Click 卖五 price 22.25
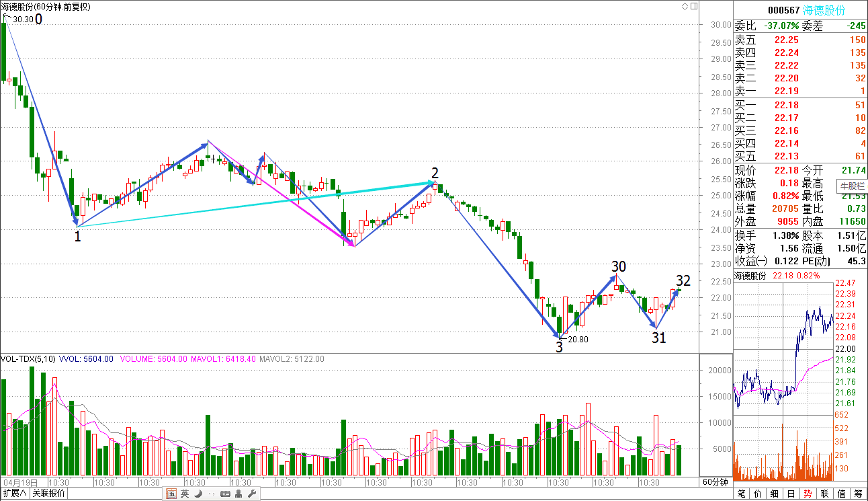 (x=787, y=40)
